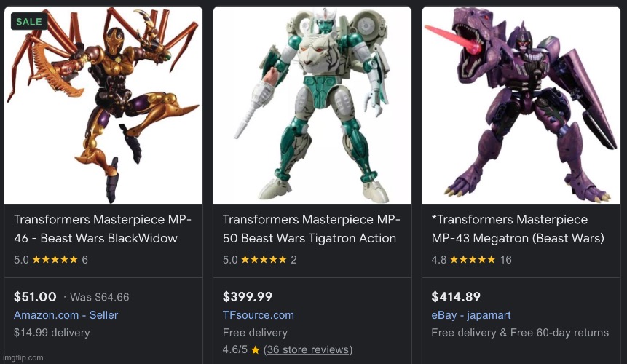Visit Amazon.com - Seller store link
The width and height of the screenshot is (627, 364).
point(66,315)
